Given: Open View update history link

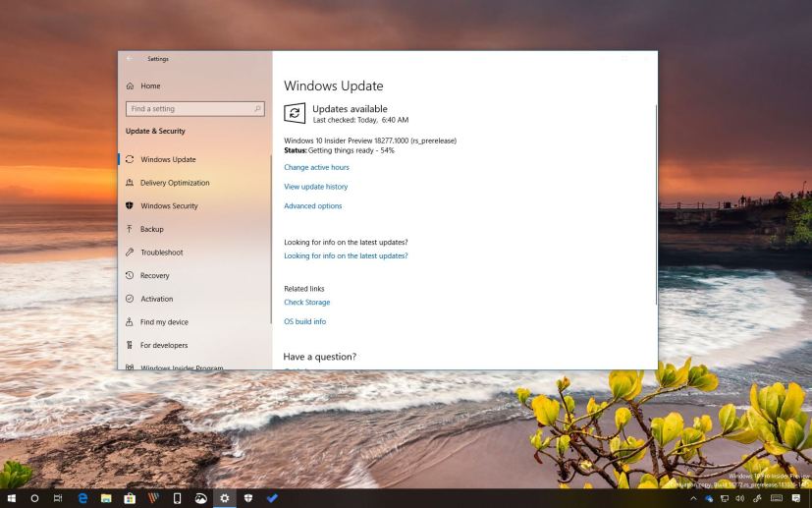Looking at the screenshot, I should coord(316,187).
